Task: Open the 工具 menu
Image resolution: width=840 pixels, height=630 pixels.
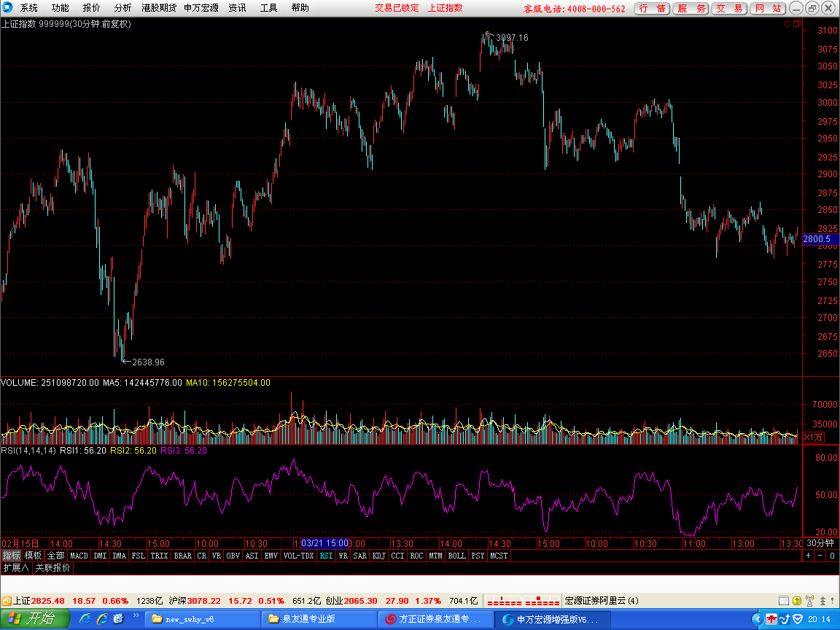Action: click(269, 7)
